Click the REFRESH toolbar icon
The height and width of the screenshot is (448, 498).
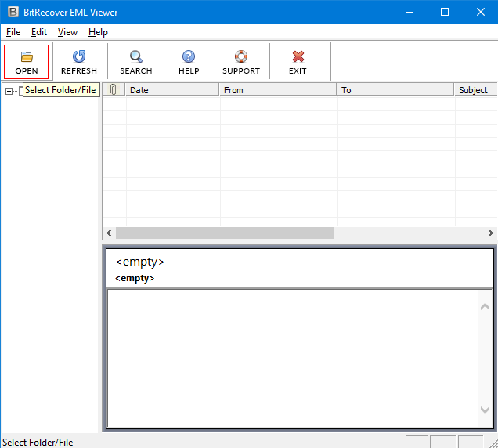(x=79, y=56)
